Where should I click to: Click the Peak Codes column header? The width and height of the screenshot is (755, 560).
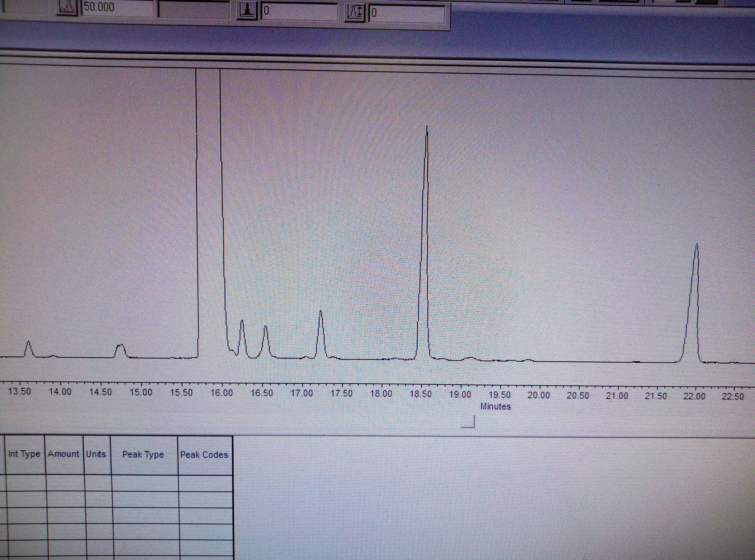tap(204, 455)
